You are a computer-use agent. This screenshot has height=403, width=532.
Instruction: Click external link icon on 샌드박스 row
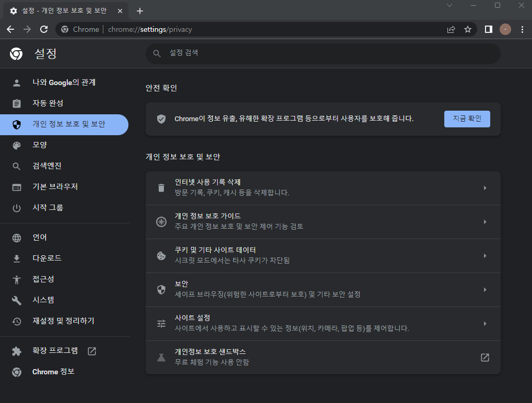(485, 358)
